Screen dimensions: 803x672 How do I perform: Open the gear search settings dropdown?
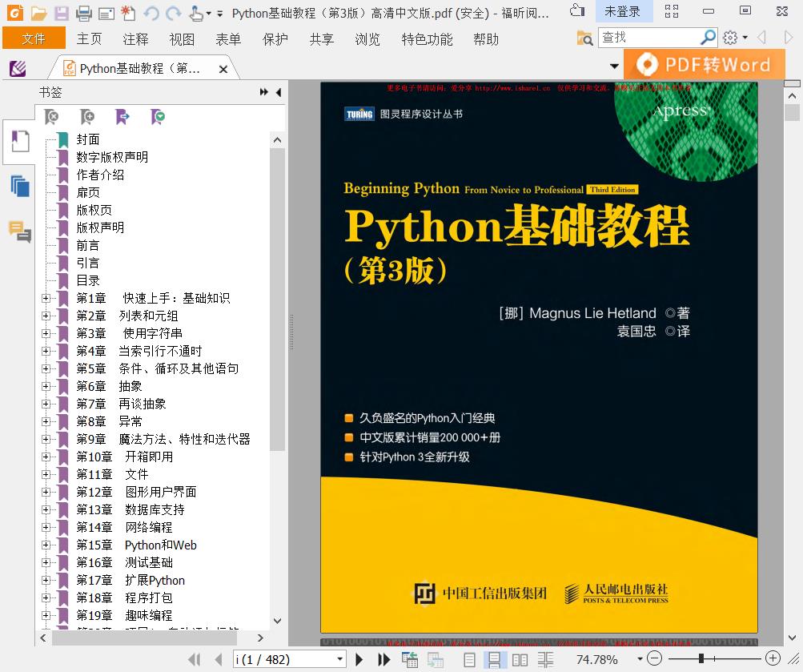(736, 38)
